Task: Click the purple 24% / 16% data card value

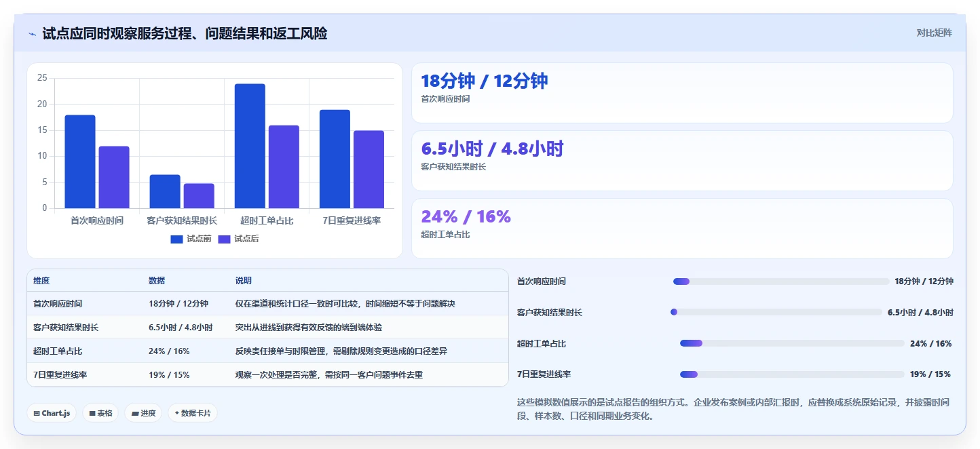Action: pyautogui.click(x=466, y=217)
